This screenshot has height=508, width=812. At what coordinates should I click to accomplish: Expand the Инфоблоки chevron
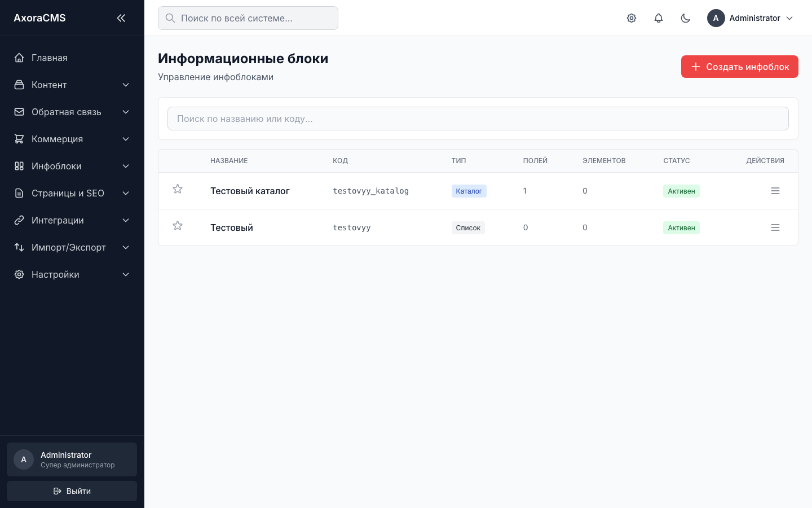click(126, 166)
